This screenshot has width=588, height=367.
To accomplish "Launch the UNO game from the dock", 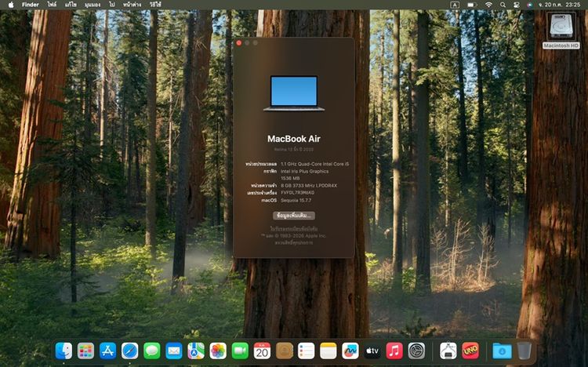I will pos(470,351).
